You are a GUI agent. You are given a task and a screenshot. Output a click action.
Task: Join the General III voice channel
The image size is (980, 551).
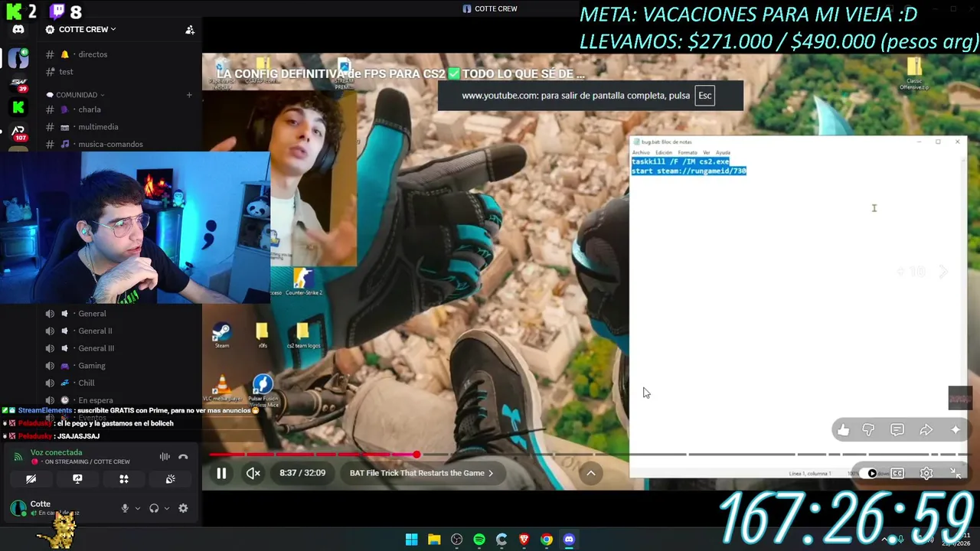(x=96, y=348)
